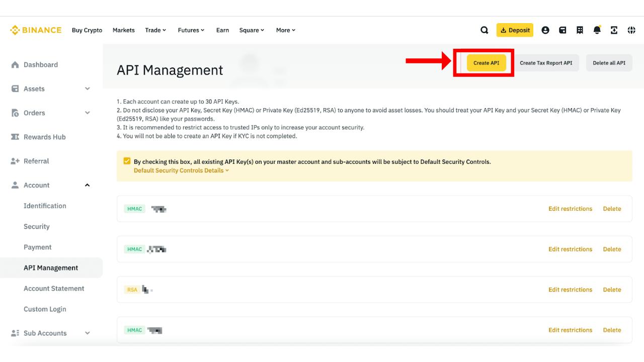Select API Management in sidebar

coord(51,268)
